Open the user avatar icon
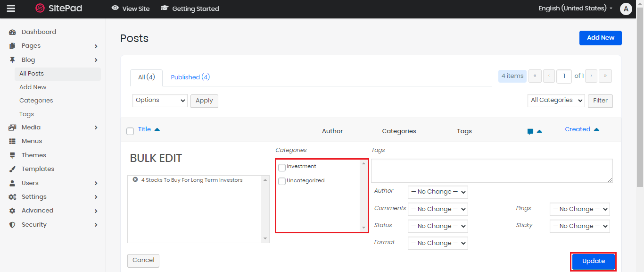The image size is (644, 272). coord(626,8)
